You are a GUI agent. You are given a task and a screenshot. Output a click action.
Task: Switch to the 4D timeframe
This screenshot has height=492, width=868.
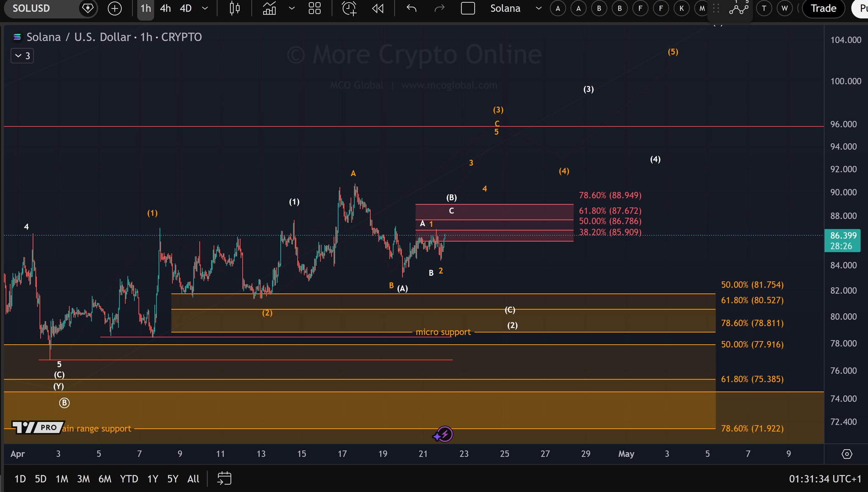pos(186,8)
